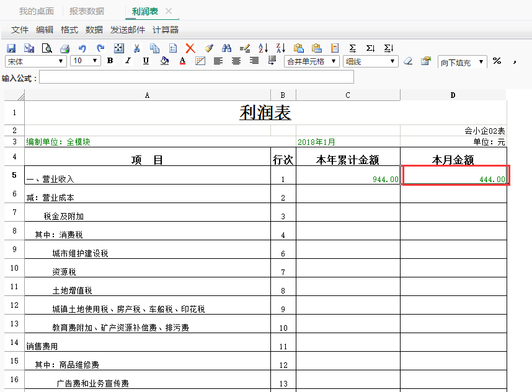This screenshot has height=392, width=532.
Task: Click the Print icon
Action: pos(65,48)
